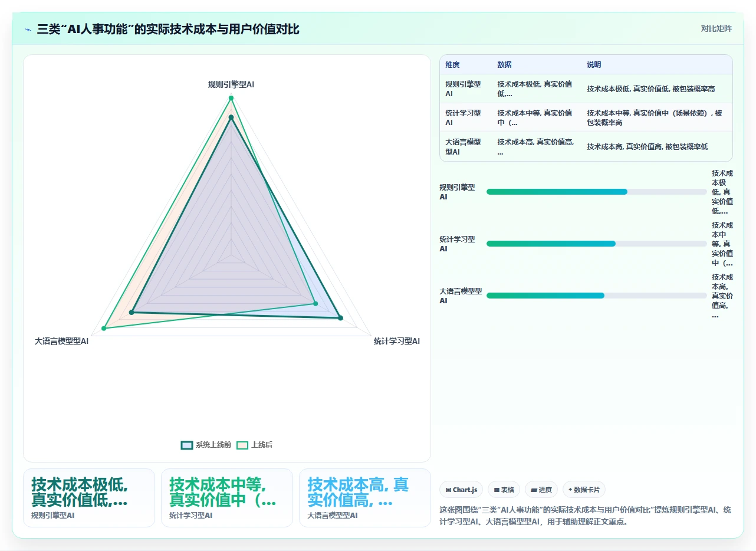The image size is (756, 551).
Task: Click the 系统上线前 data point on 统计学习型AI axis
Action: 340,319
